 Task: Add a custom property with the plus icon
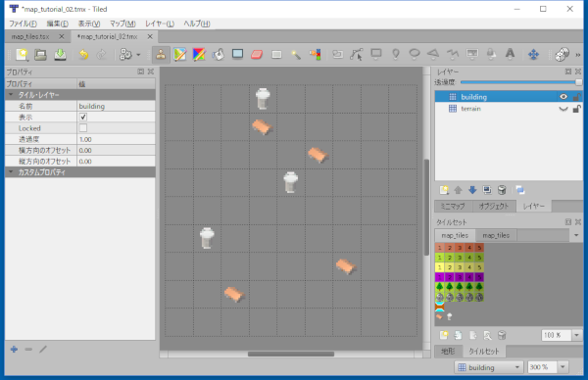14,350
